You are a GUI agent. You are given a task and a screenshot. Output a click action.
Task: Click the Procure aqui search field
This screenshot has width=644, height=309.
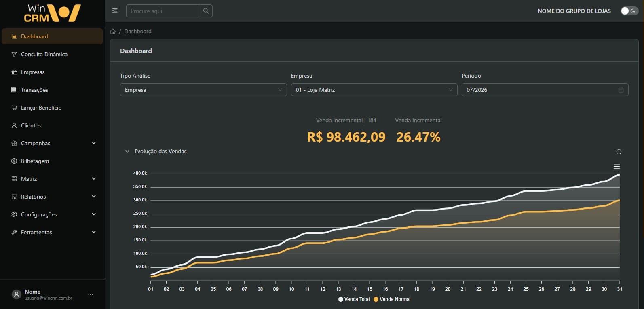(163, 11)
